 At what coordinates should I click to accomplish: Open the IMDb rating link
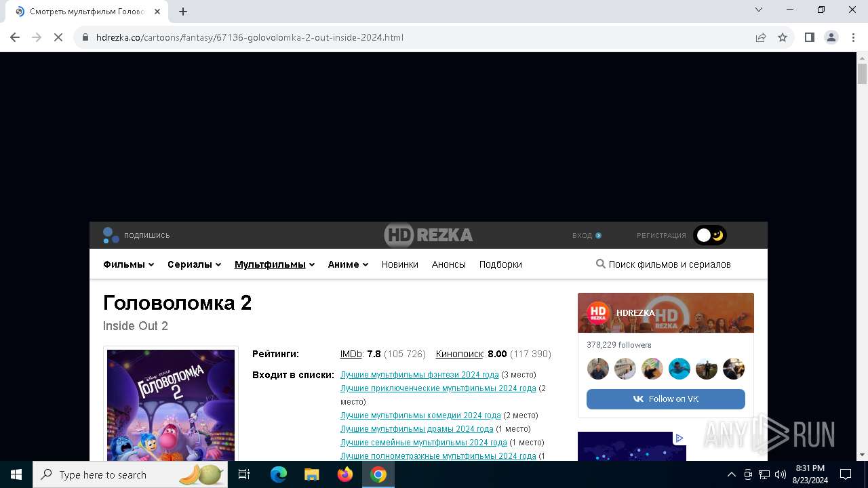[351, 354]
